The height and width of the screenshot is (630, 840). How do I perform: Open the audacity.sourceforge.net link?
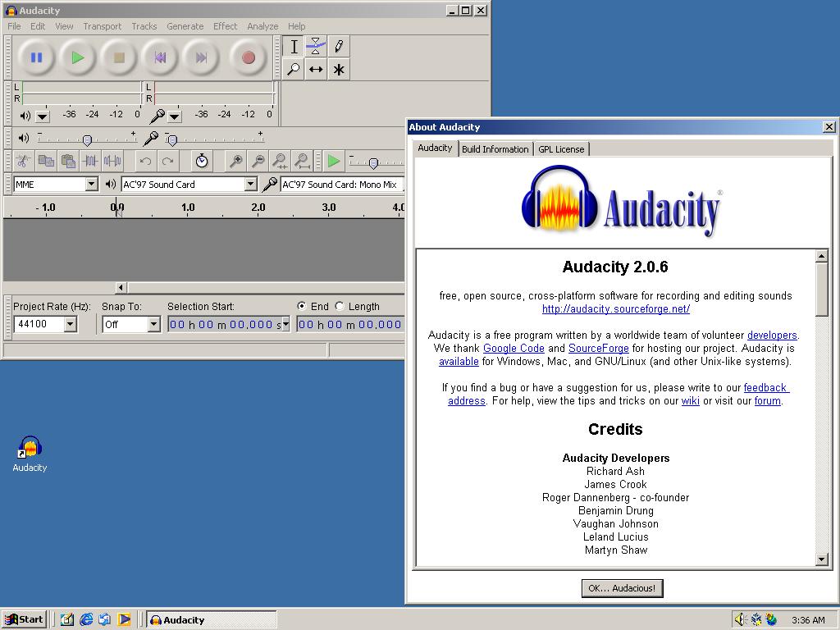point(615,308)
